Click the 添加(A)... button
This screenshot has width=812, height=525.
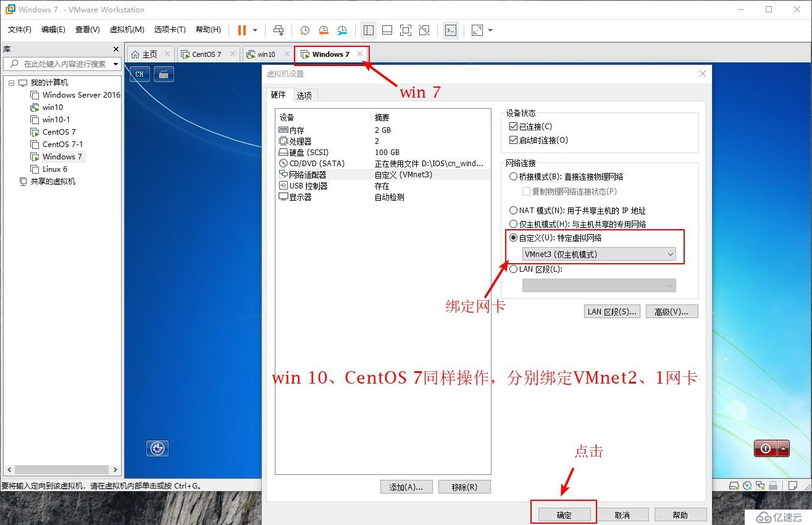pos(406,487)
